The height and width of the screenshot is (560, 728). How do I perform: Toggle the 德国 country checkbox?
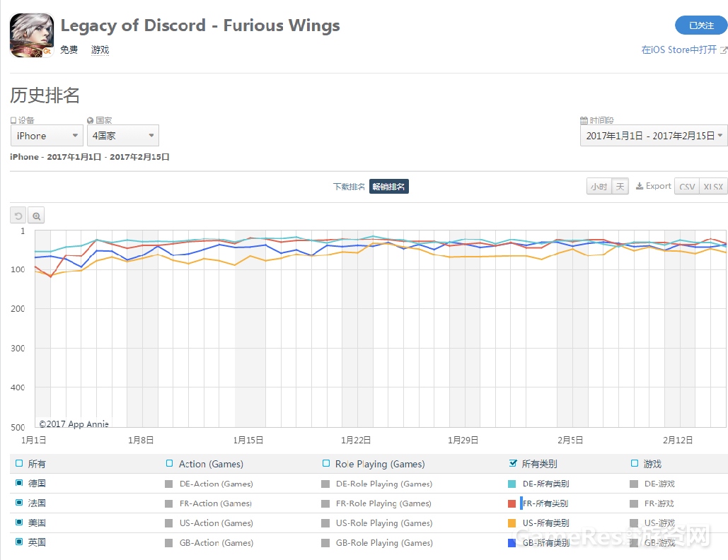point(19,482)
